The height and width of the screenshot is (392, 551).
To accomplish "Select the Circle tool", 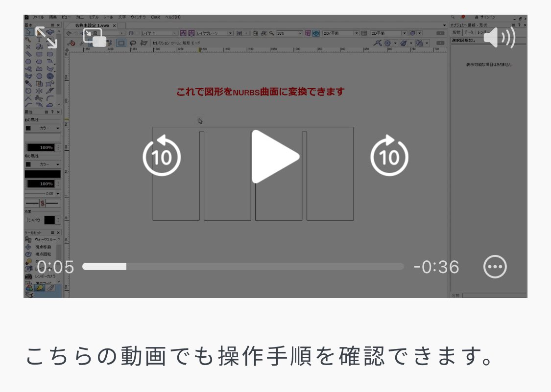I will [x=28, y=62].
